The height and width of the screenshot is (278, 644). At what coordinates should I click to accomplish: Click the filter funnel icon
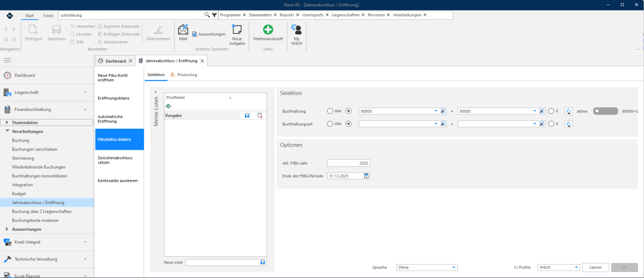pyautogui.click(x=214, y=15)
